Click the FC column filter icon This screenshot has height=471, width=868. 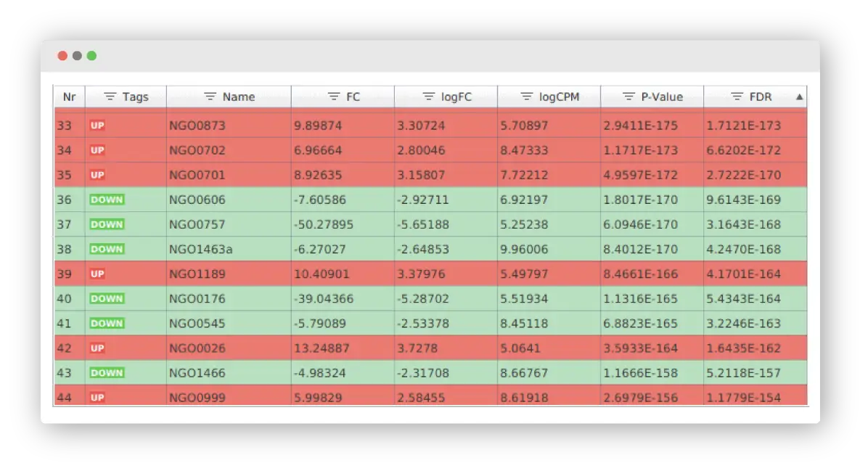[333, 97]
